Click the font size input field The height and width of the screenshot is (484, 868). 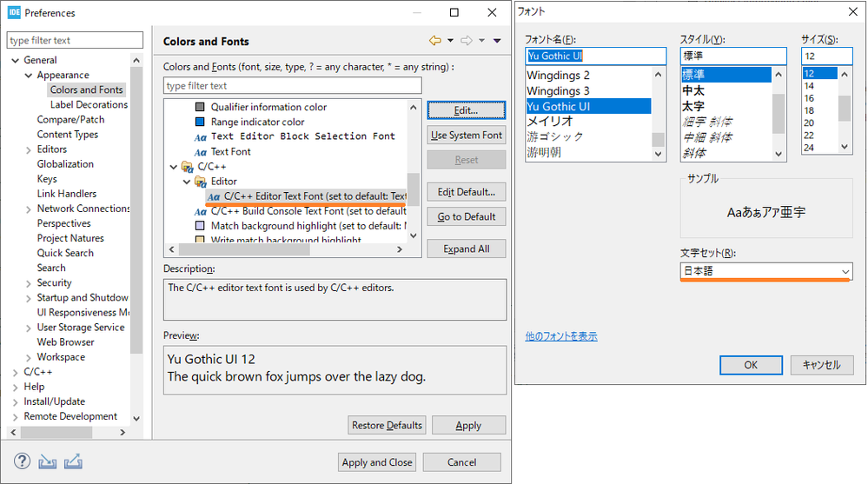click(x=826, y=56)
